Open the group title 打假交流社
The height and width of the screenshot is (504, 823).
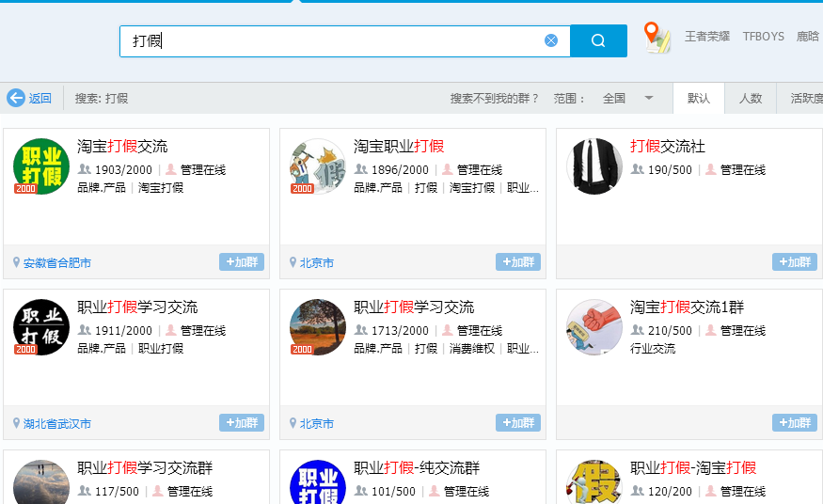tap(668, 147)
